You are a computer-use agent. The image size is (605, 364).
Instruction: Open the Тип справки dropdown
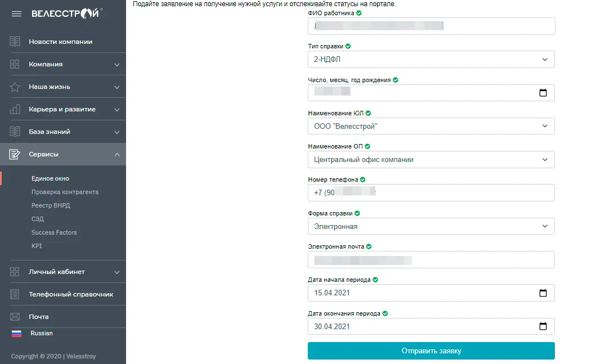[431, 60]
